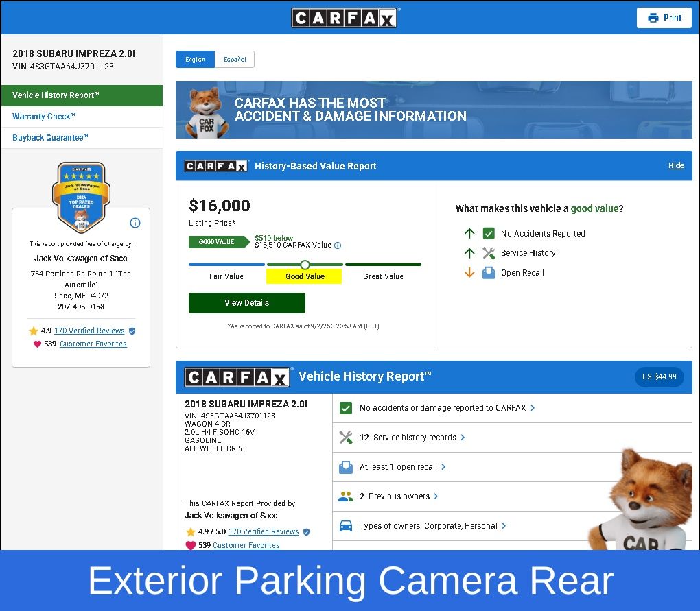Open Buyback Guarantee sidebar tab
700x611 pixels.
(x=82, y=138)
